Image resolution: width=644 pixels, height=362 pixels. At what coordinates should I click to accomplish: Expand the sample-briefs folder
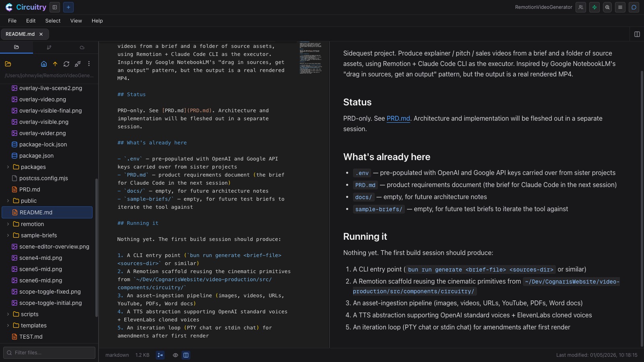(x=8, y=235)
